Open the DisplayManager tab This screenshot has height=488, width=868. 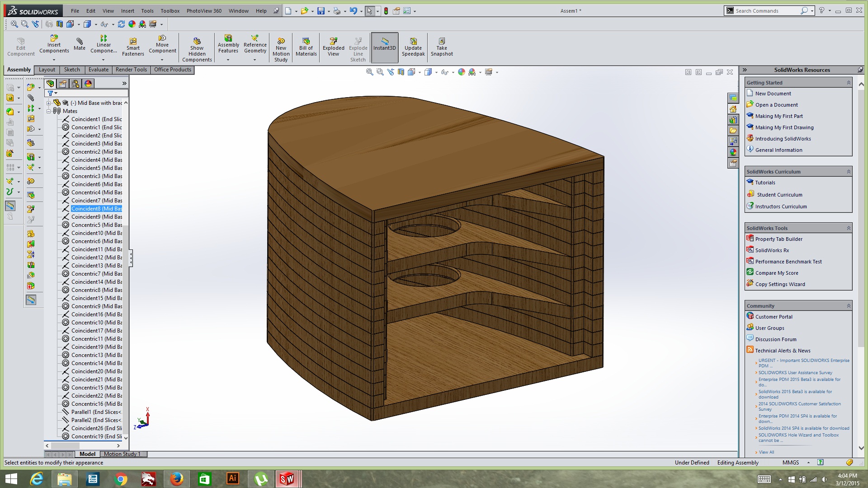pos(88,84)
